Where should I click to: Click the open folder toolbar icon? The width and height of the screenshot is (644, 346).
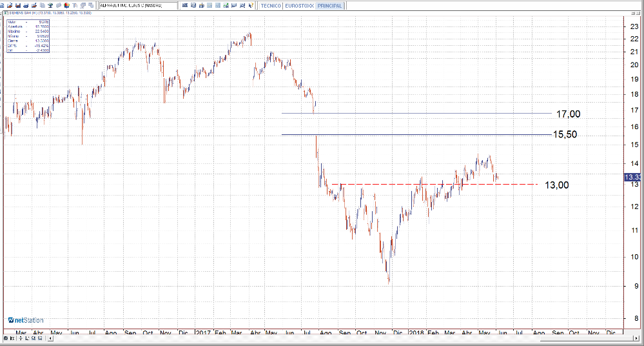pyautogui.click(x=10, y=5)
